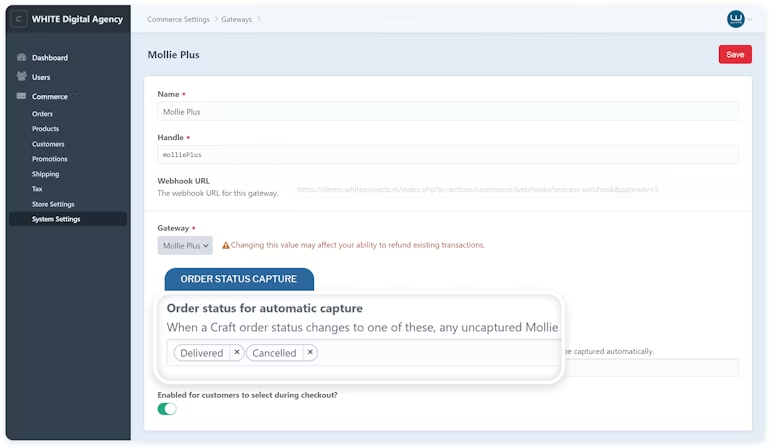Click the site logo icon beside WHITE Digital Agency
Viewport: 770px width, 448px height.
pyautogui.click(x=19, y=19)
